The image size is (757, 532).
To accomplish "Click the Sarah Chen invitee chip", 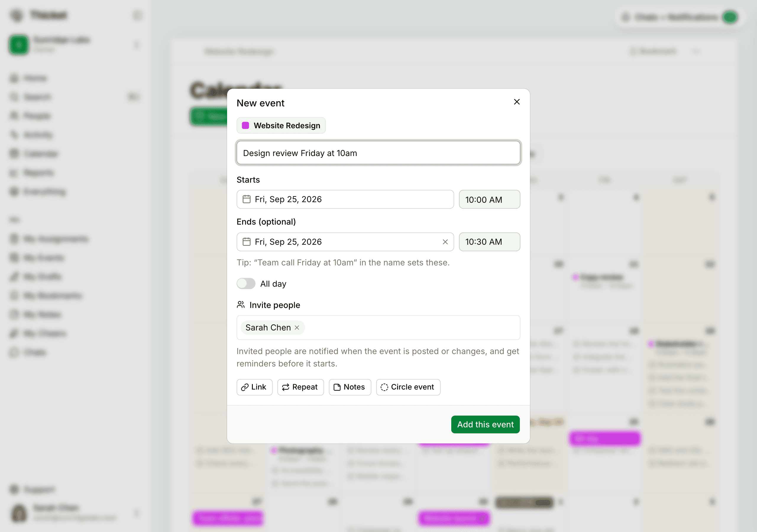I will point(272,328).
